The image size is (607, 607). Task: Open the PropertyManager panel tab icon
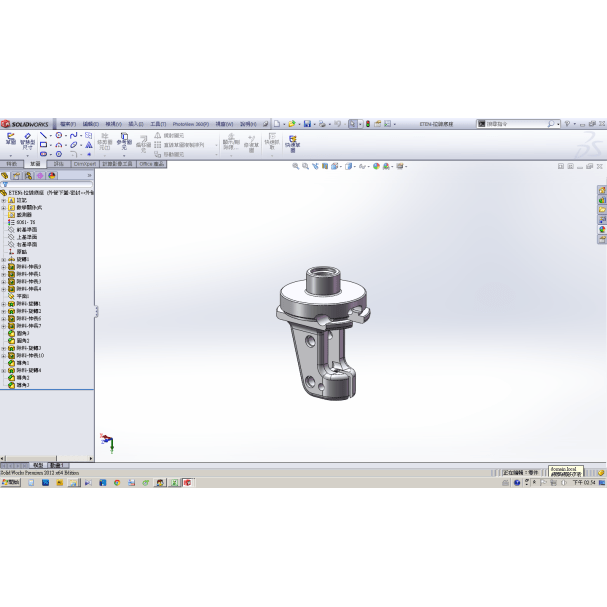pyautogui.click(x=16, y=175)
